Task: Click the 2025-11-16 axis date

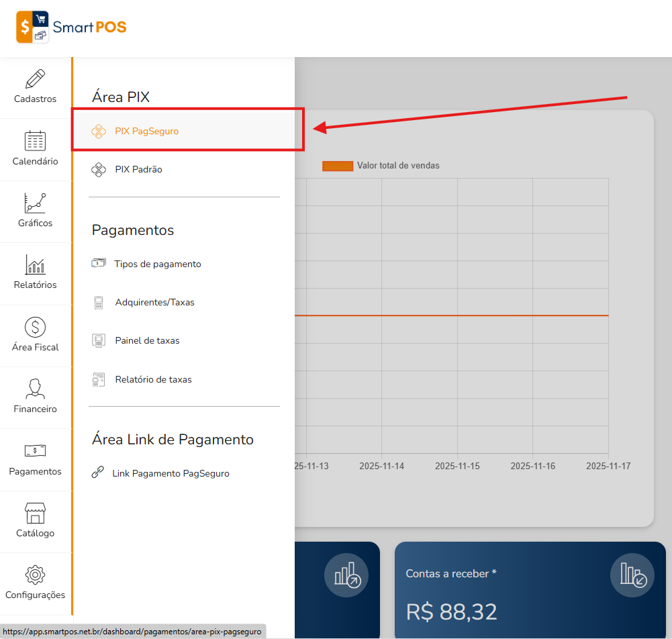Action: [x=533, y=466]
